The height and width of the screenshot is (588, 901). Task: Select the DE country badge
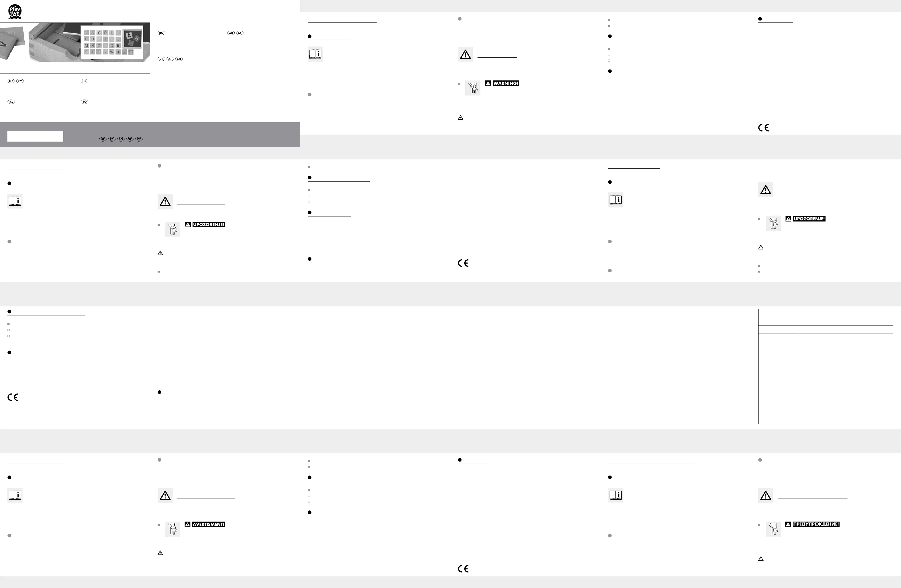coord(161,59)
